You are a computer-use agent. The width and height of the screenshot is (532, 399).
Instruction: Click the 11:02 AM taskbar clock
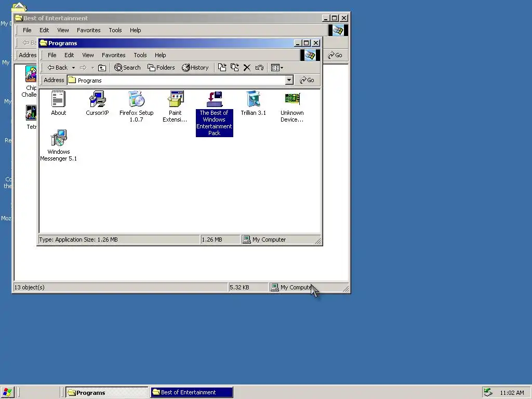(x=512, y=393)
